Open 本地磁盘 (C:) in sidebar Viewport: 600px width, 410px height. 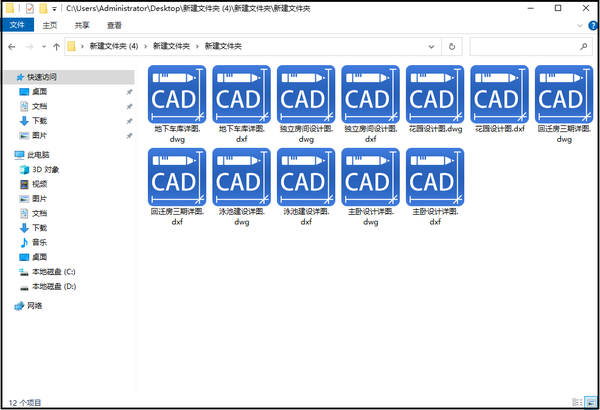click(54, 271)
